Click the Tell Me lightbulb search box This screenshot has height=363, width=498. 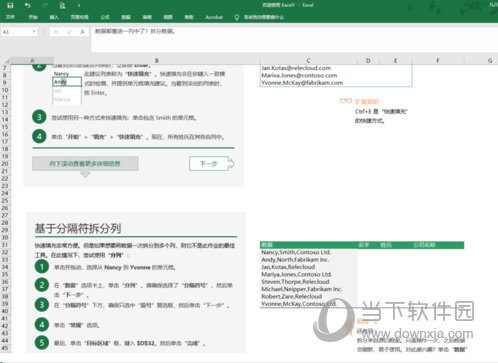pos(260,17)
